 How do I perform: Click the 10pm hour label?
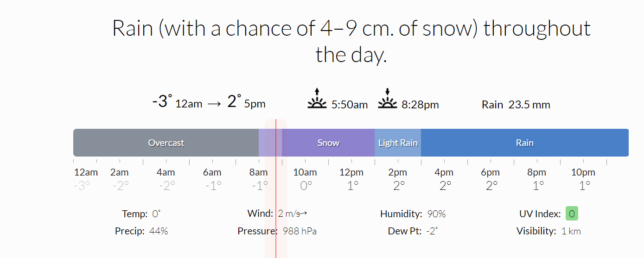coord(583,172)
